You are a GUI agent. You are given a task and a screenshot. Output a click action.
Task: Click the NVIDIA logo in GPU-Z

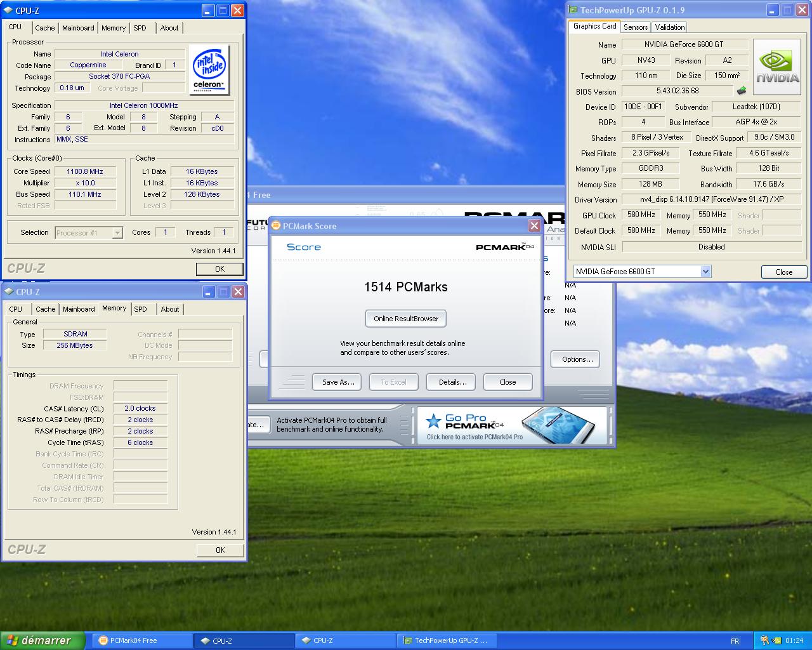777,67
